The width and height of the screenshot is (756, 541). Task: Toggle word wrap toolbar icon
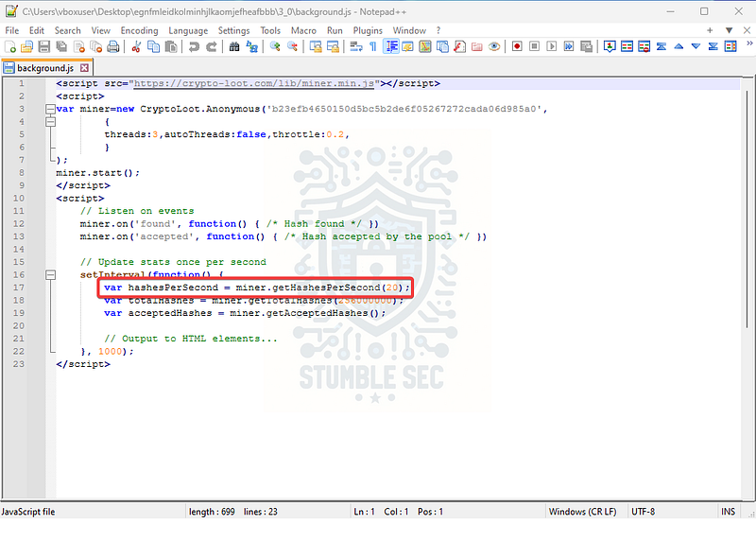click(x=356, y=46)
